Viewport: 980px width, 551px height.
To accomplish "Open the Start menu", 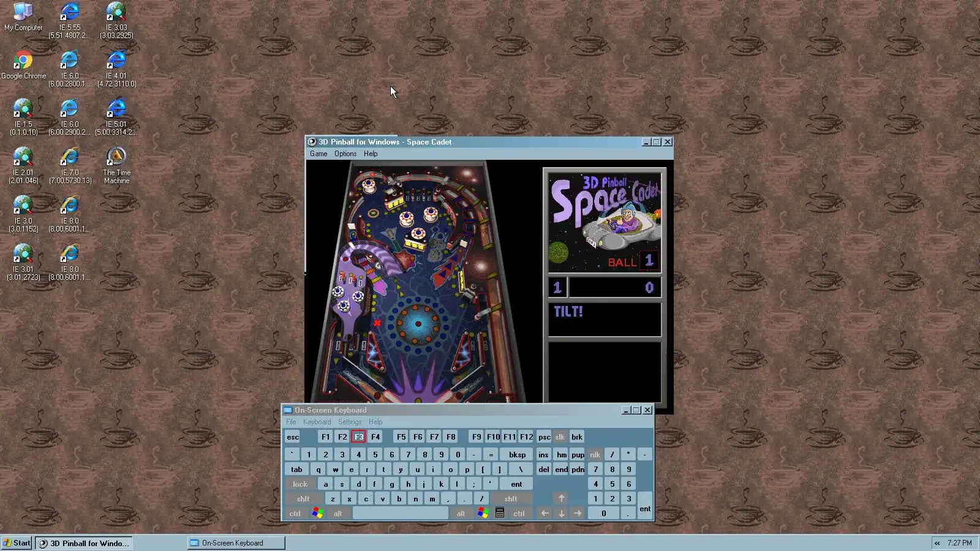I will 17,543.
